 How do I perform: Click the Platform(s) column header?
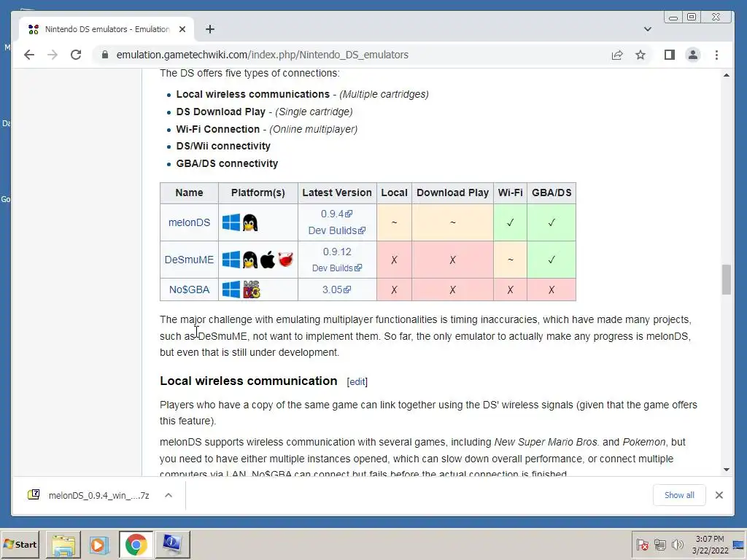click(258, 192)
